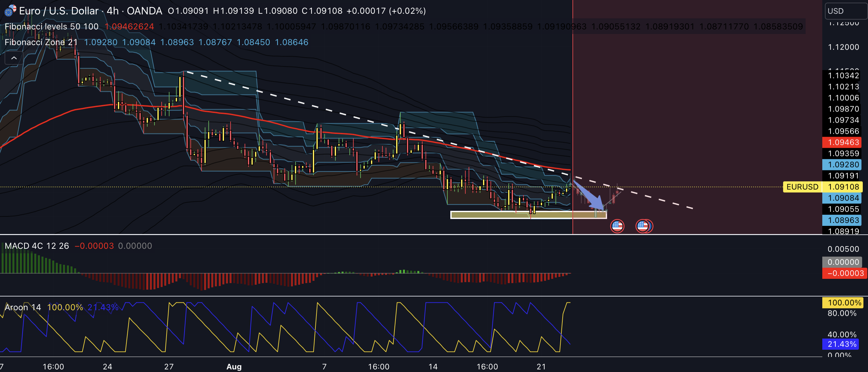Click the Aroon 14 indicator legend

tap(23, 307)
